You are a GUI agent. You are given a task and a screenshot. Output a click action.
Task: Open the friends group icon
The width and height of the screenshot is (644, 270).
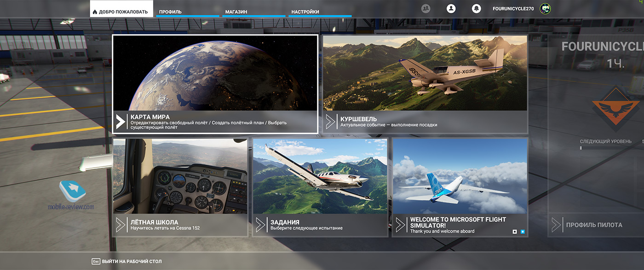(x=425, y=8)
